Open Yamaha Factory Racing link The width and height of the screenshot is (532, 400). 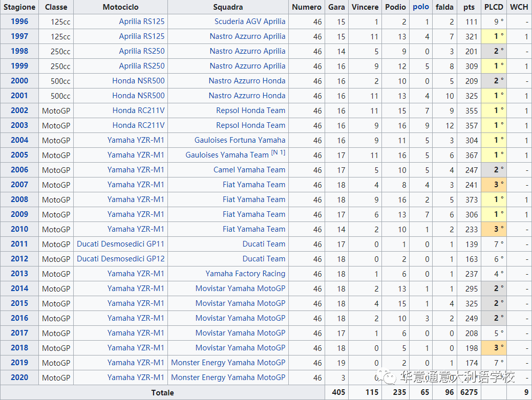coord(245,274)
